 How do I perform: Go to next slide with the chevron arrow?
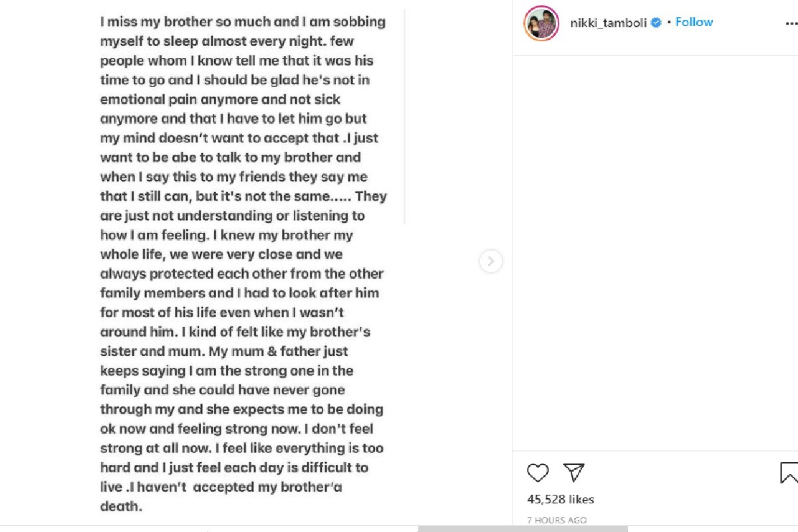coord(491,261)
